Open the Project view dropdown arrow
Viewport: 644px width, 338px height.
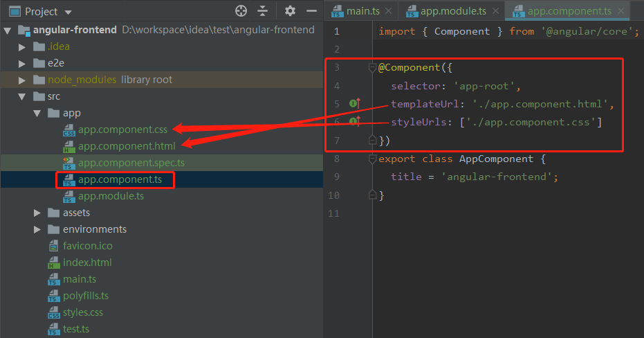[x=68, y=12]
